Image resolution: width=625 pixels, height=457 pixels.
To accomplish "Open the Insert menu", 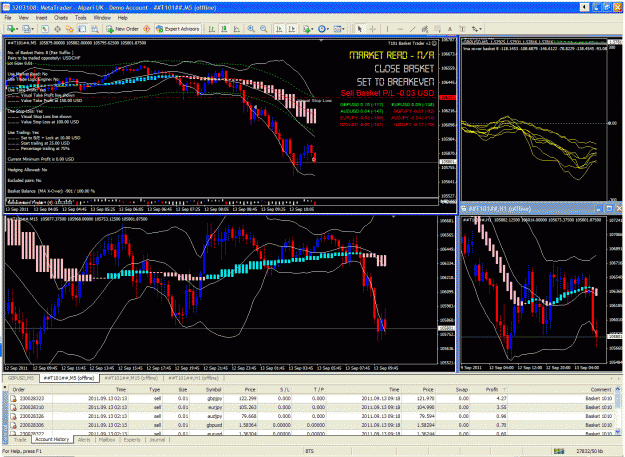I will [41, 18].
